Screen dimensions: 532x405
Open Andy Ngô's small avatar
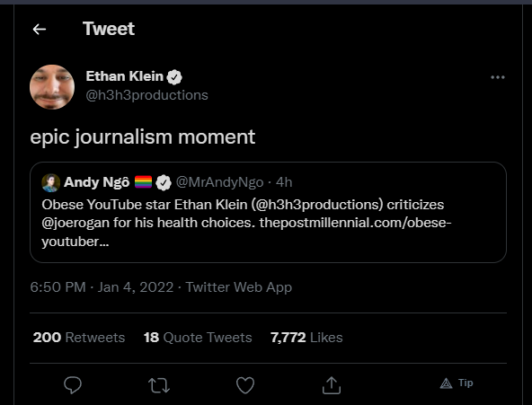point(51,182)
